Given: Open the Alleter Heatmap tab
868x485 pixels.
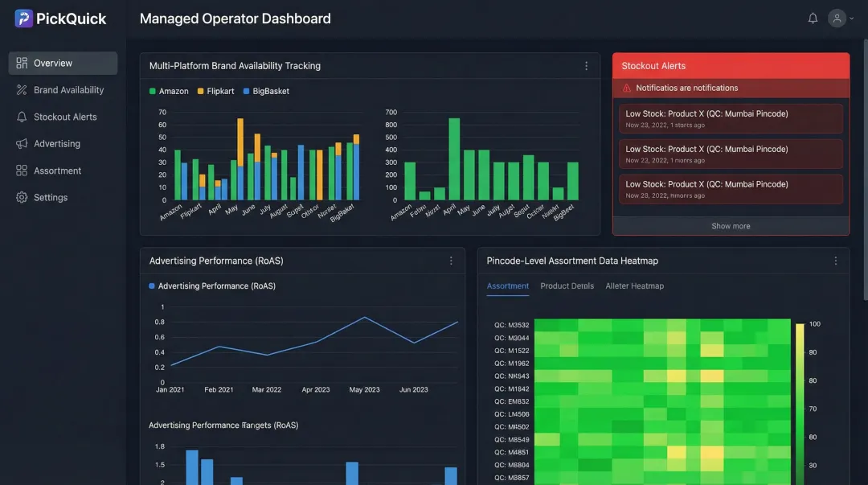Looking at the screenshot, I should pos(634,286).
